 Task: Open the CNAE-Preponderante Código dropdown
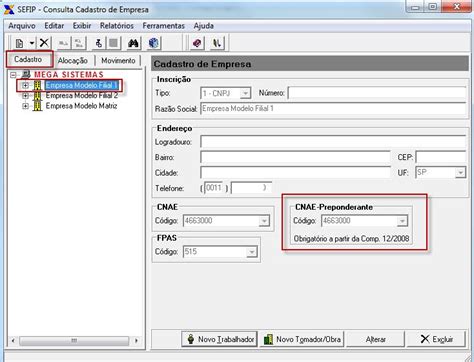click(x=402, y=221)
